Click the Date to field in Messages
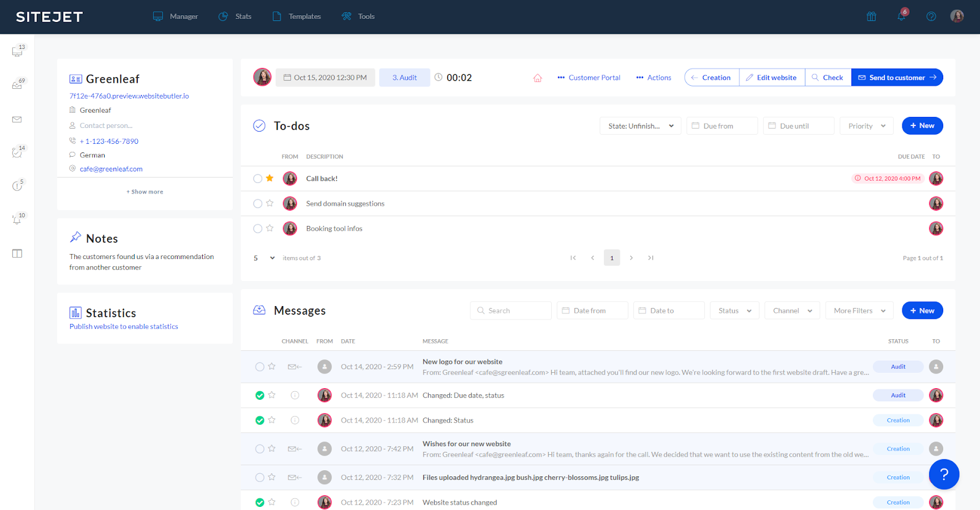The height and width of the screenshot is (510, 980). point(669,310)
